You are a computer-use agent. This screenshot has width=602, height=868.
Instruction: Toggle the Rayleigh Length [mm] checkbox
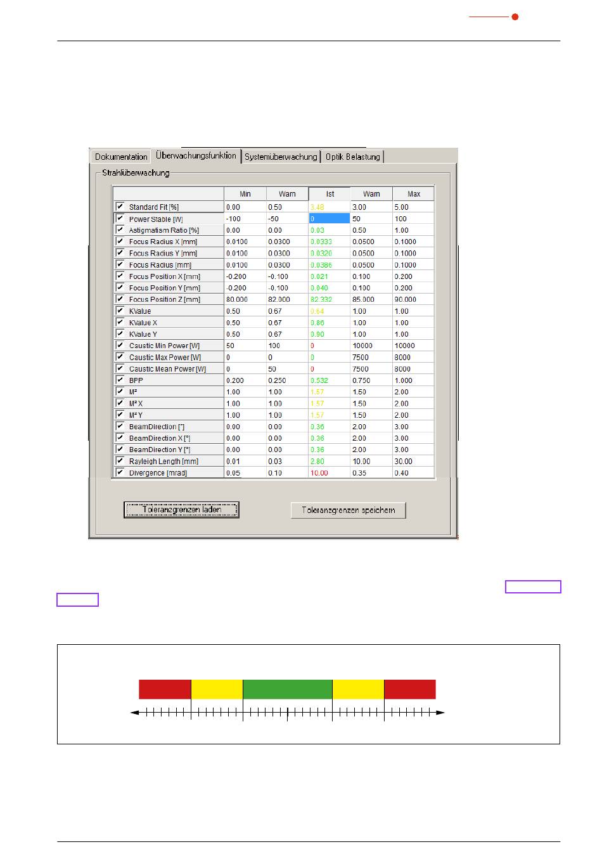click(120, 461)
